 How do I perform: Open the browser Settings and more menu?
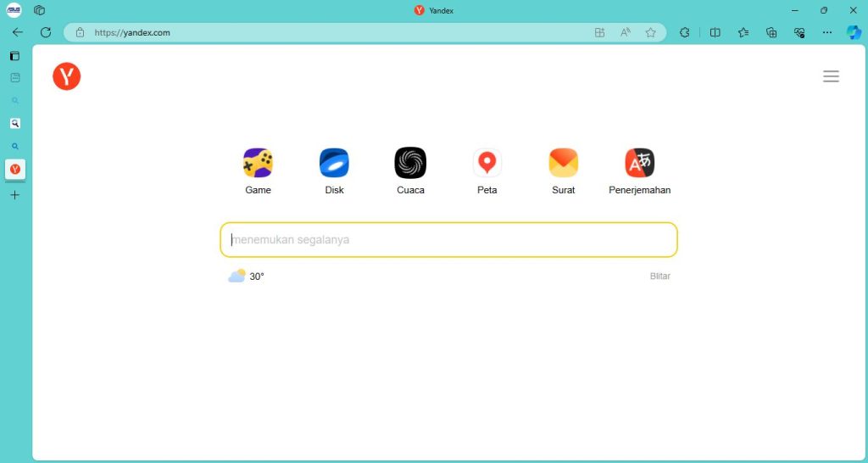826,32
